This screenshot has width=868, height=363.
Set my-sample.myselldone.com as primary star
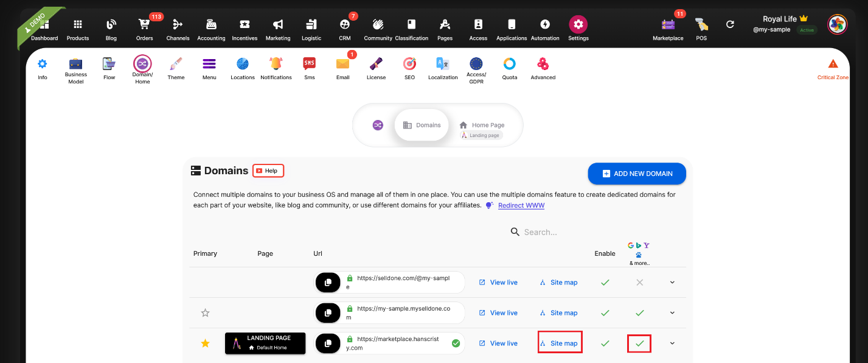pyautogui.click(x=205, y=313)
